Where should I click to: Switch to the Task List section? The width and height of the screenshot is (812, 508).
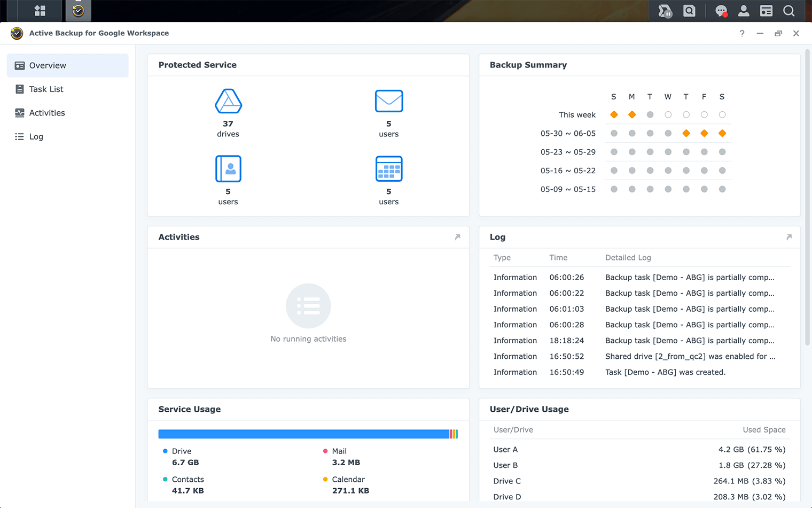click(x=45, y=89)
